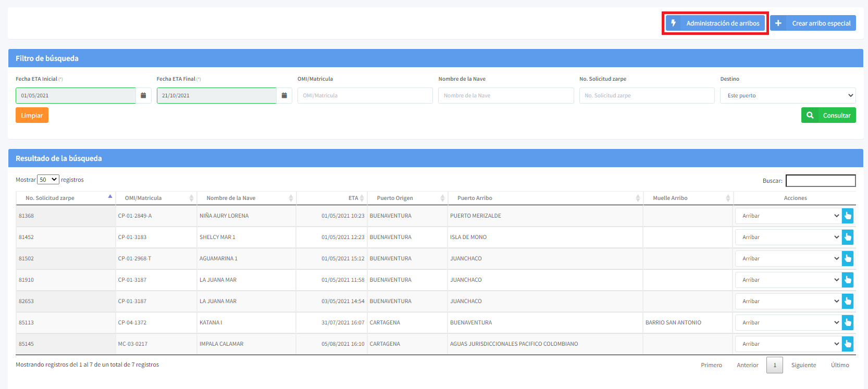The image size is (868, 389).
Task: Go to Siguiente page
Action: point(803,365)
